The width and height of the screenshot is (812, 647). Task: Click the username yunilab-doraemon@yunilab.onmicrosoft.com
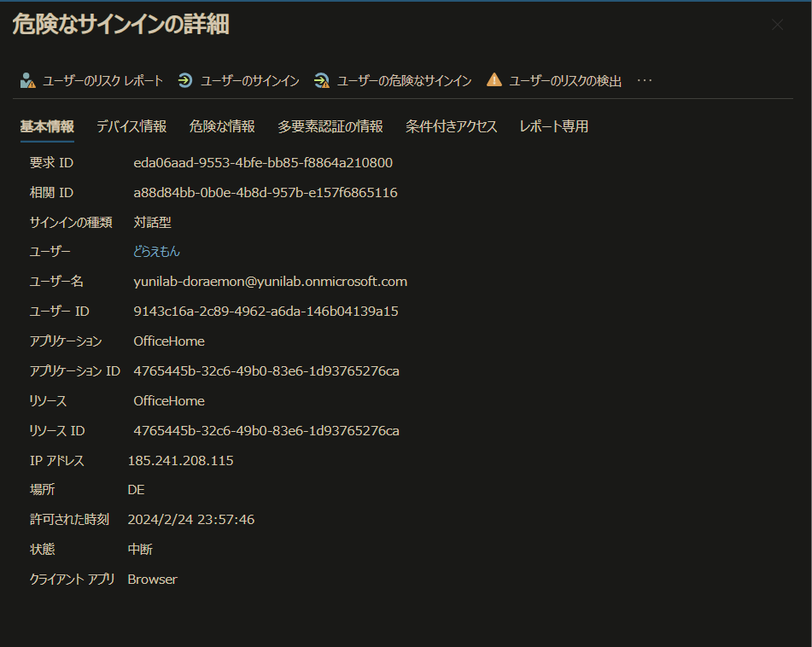click(271, 282)
